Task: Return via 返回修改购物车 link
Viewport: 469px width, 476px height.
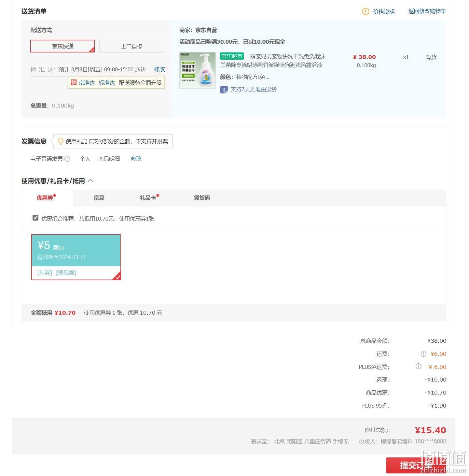Action: coord(427,11)
